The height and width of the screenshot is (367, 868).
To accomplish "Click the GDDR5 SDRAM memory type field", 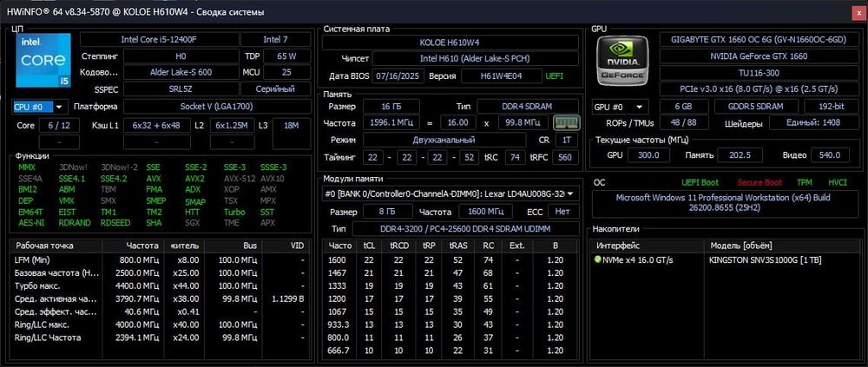I will coord(756,107).
